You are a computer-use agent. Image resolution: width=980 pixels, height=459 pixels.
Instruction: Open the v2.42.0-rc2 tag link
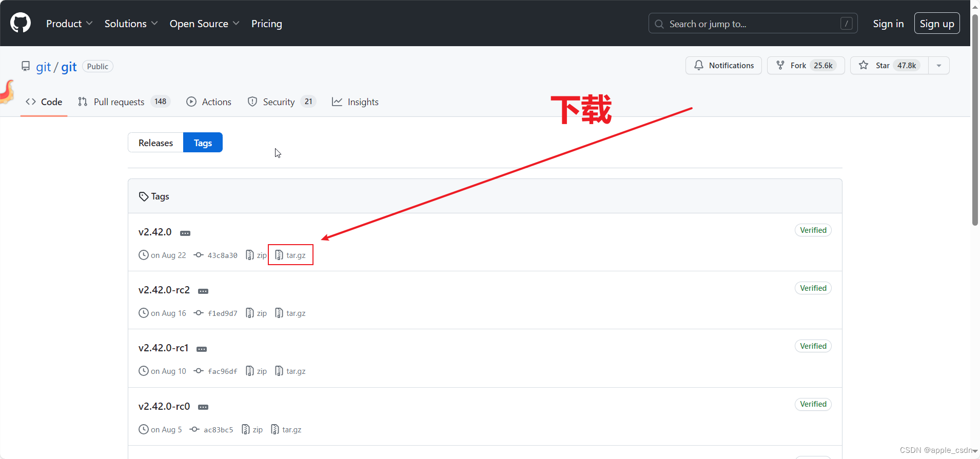pyautogui.click(x=164, y=290)
